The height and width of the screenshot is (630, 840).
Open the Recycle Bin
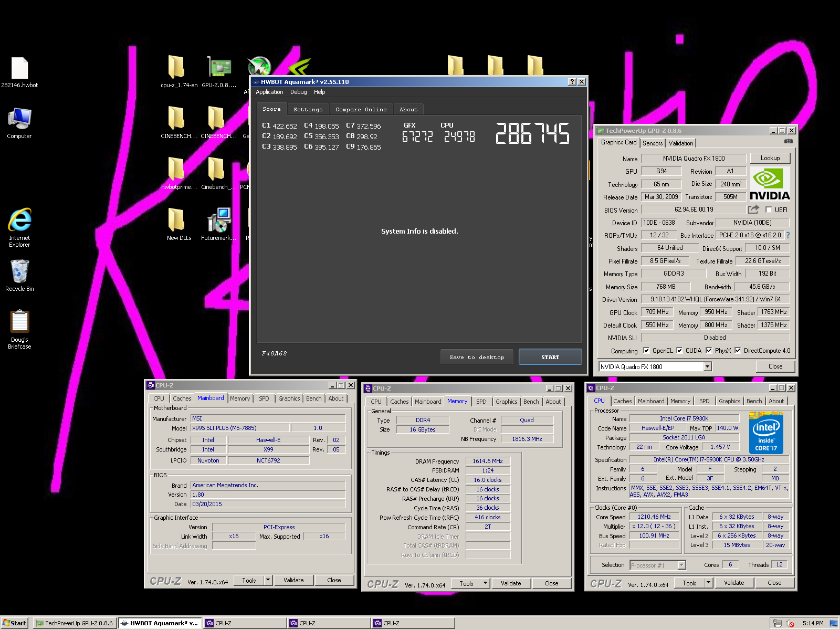click(19, 276)
